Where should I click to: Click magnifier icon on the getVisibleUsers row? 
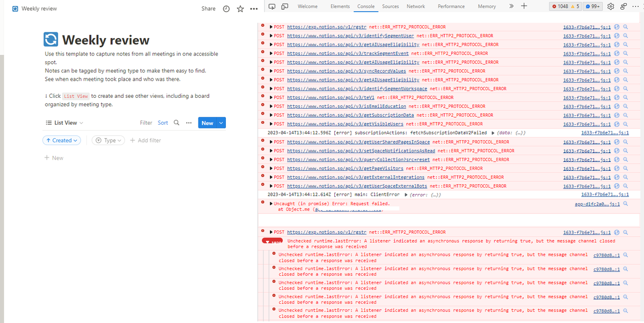pyautogui.click(x=625, y=124)
